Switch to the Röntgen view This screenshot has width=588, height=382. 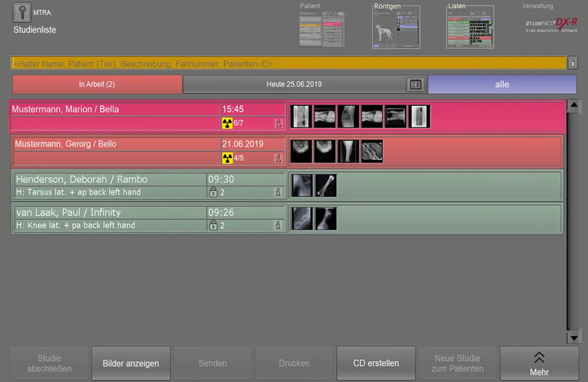(x=396, y=28)
